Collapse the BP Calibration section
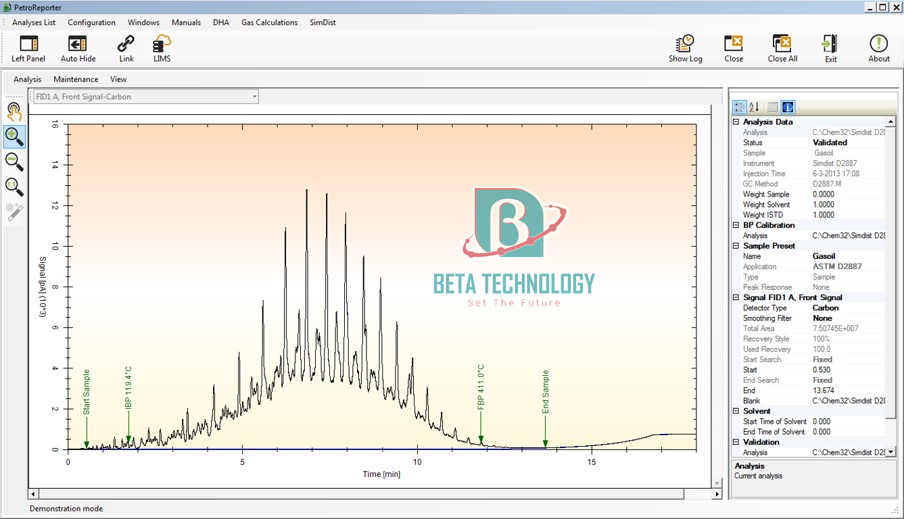 click(736, 225)
